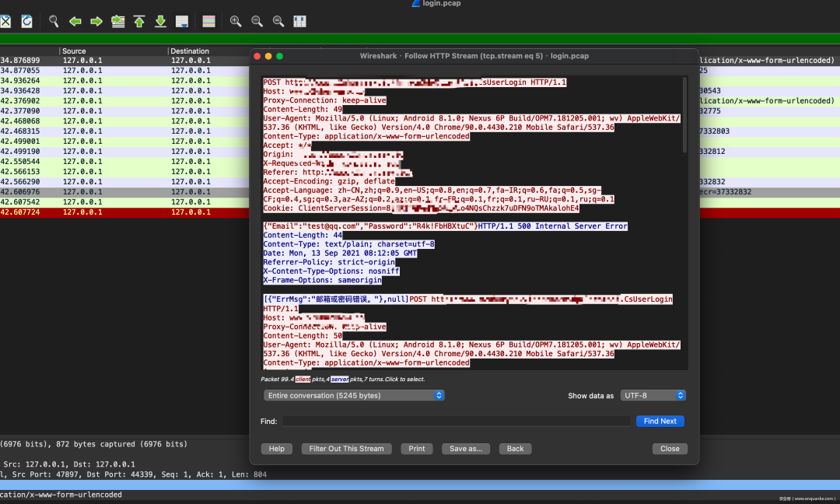840x504 pixels.
Task: Select the packet row at time 42.377090
Action: 124,111
